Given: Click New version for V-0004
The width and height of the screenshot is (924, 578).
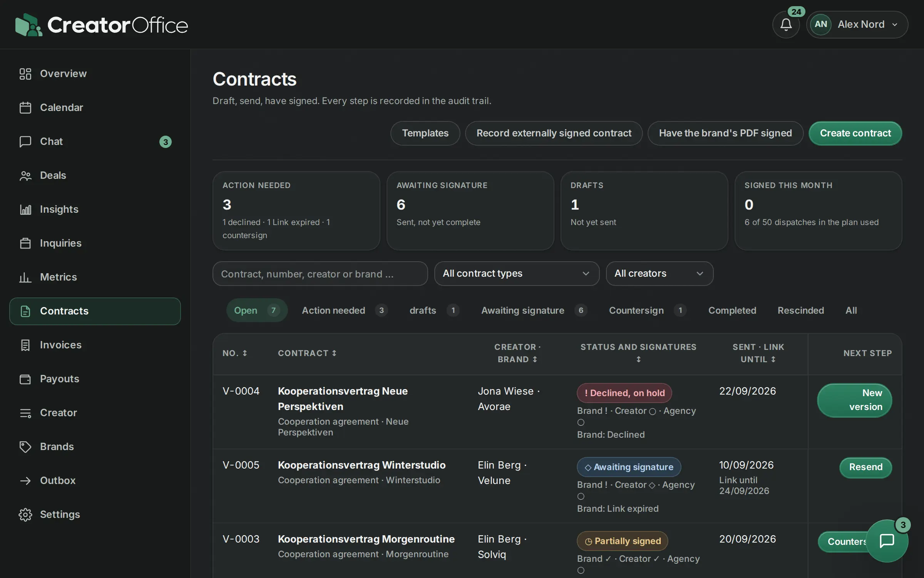Looking at the screenshot, I should tap(854, 400).
